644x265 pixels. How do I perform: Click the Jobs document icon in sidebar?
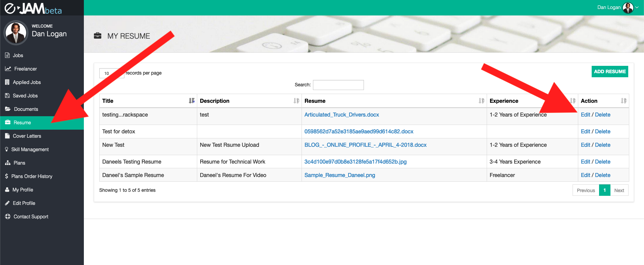(7, 55)
